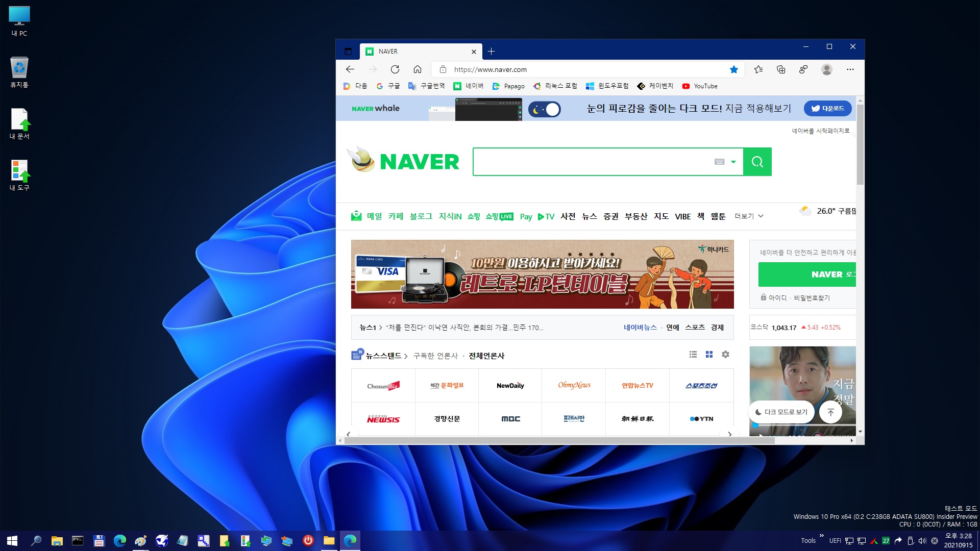Open 네이버뉴스 link in headline bar
Viewport: 980px width, 551px height.
click(640, 328)
